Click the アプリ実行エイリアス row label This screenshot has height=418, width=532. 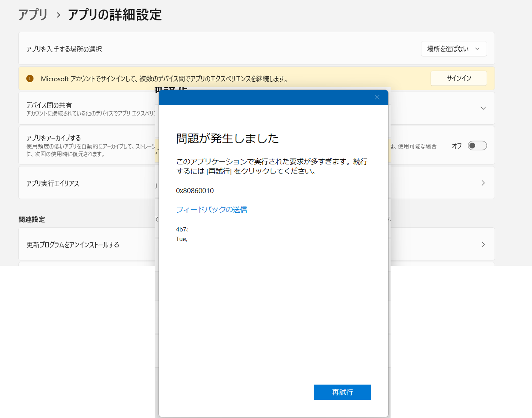(53, 183)
